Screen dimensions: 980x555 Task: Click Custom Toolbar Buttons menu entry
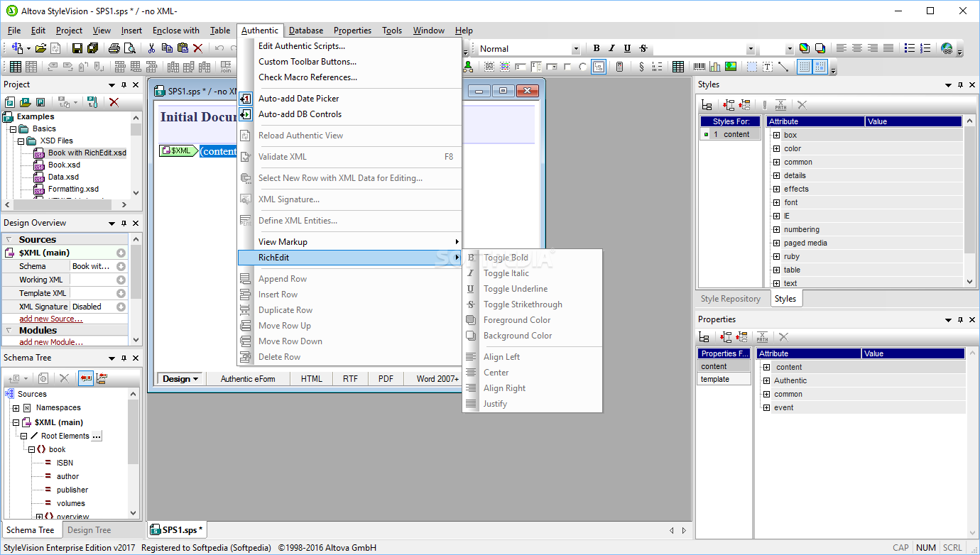[x=307, y=62]
